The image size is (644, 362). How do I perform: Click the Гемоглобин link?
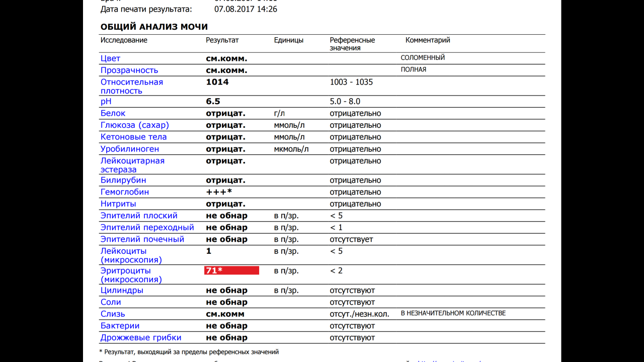click(x=125, y=192)
